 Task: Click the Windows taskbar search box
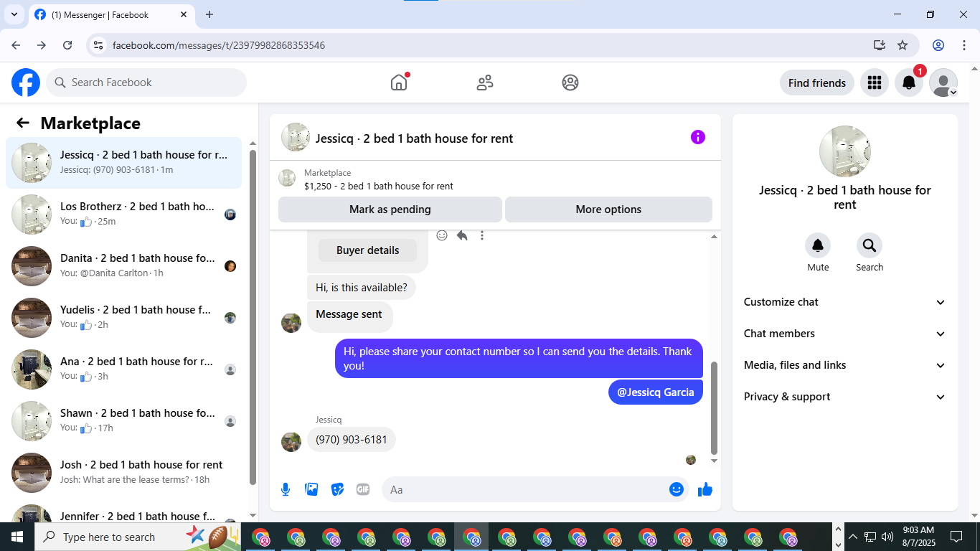138,537
